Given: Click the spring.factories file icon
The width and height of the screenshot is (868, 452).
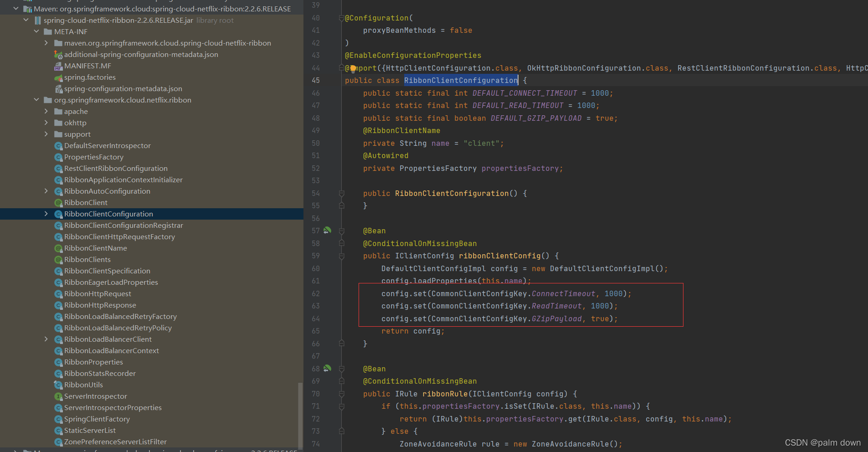Looking at the screenshot, I should [58, 77].
